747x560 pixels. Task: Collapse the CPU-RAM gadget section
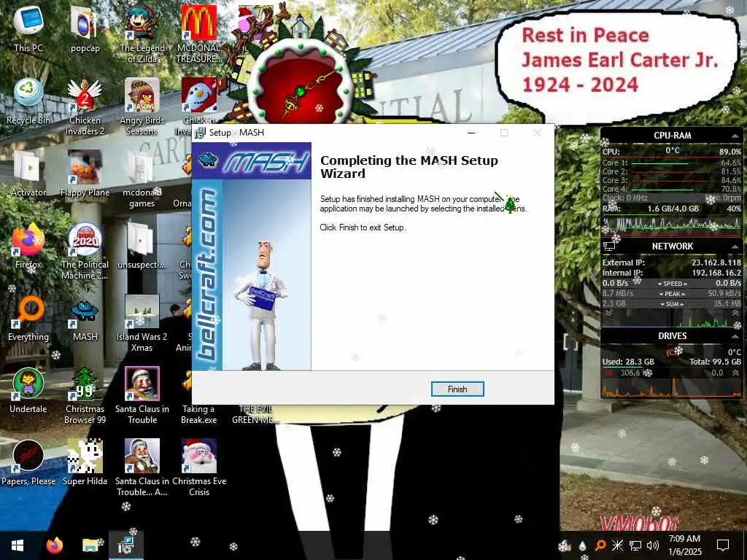[x=735, y=136]
